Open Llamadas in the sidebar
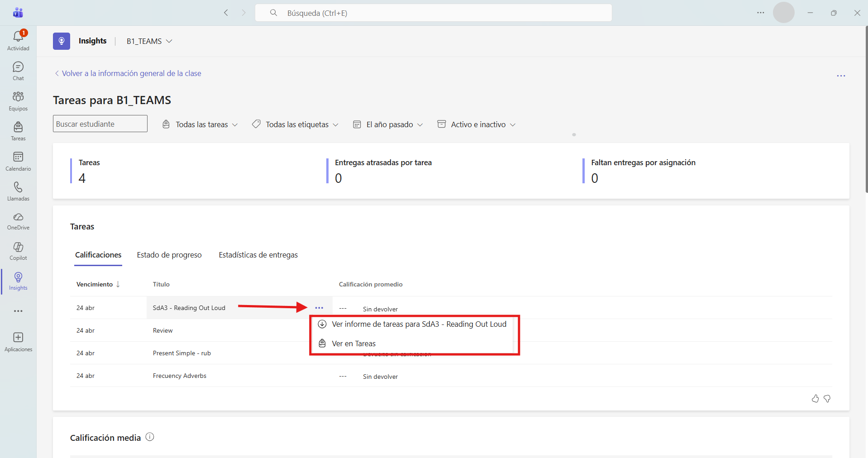 point(18,191)
